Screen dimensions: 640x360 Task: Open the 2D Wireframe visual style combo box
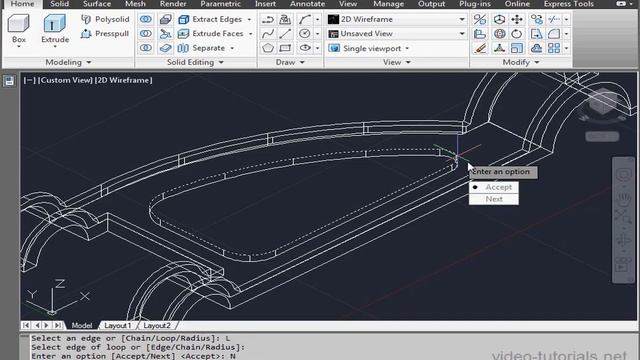pyautogui.click(x=397, y=19)
